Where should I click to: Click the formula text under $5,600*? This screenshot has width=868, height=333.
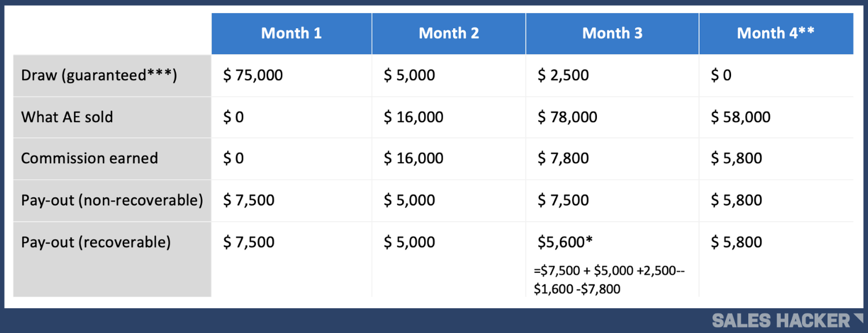[x=609, y=280]
